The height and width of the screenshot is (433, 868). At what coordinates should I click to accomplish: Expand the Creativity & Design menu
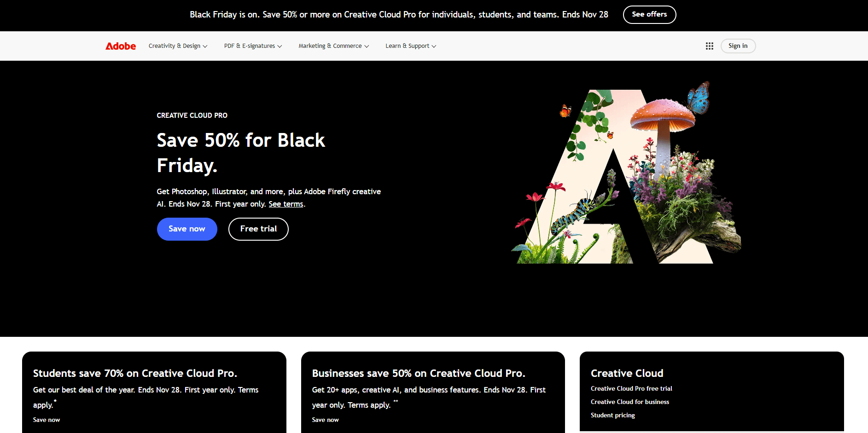click(178, 46)
